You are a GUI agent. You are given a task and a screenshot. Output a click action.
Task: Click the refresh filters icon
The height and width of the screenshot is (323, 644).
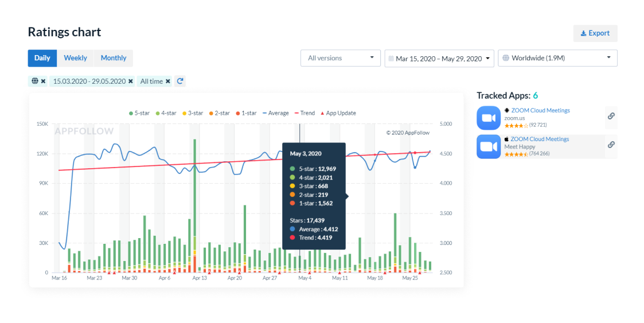point(180,81)
